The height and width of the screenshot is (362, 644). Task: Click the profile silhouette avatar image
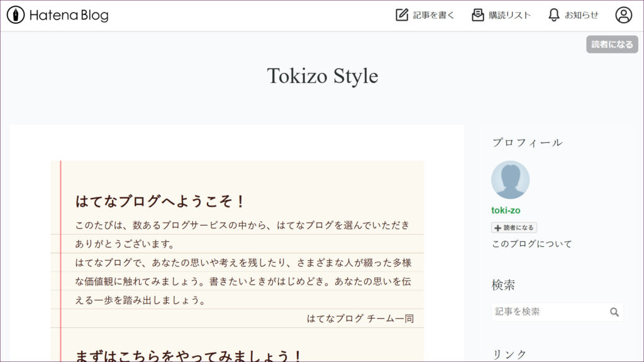coord(510,180)
